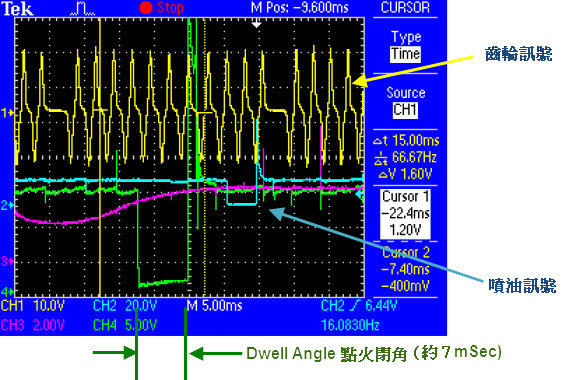The image size is (565, 380).
Task: Click the trigger waveform icon beside Tek
Action: 83,9
